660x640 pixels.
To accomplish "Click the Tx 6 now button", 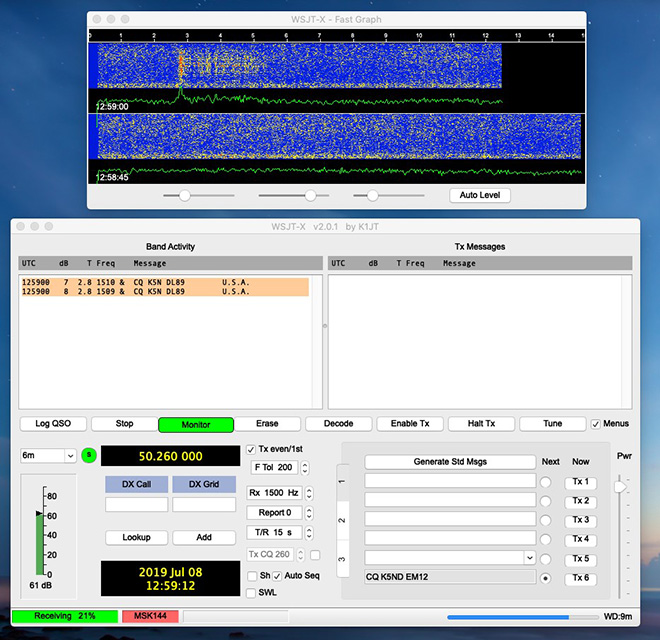I will 580,579.
